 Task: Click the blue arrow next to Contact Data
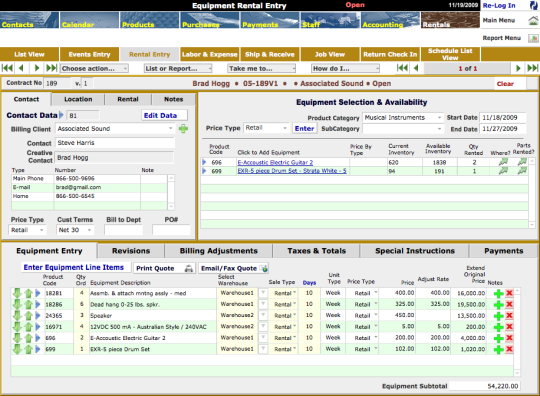coord(61,115)
